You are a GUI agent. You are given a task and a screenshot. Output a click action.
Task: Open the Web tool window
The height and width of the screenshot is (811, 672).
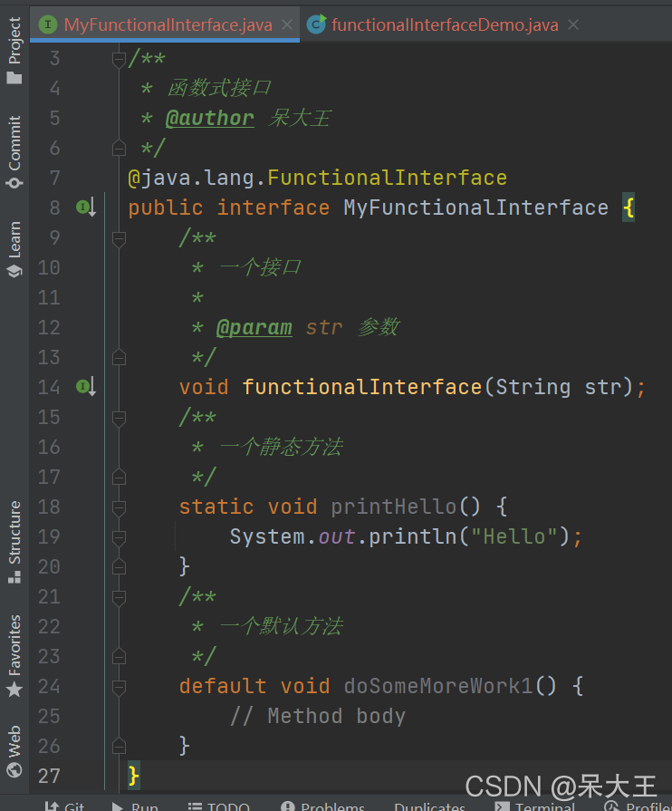[14, 751]
